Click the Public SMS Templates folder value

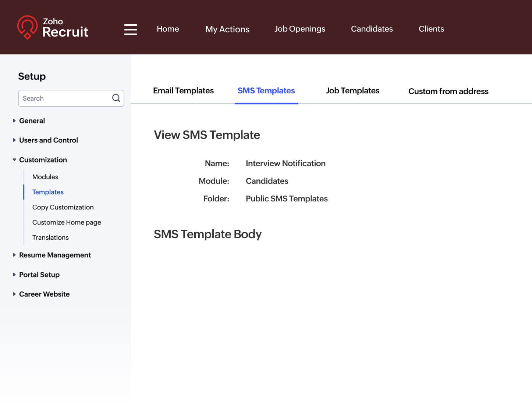[287, 198]
